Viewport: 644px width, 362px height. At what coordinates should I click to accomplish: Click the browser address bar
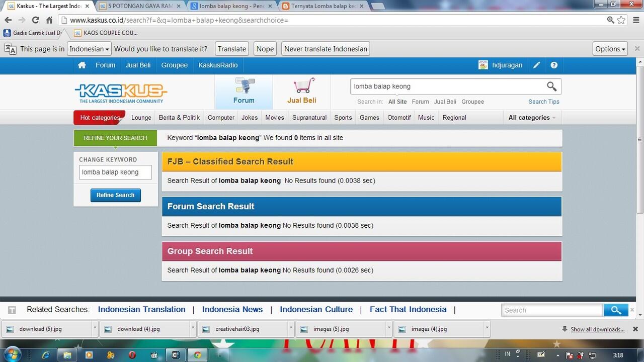coord(332,20)
